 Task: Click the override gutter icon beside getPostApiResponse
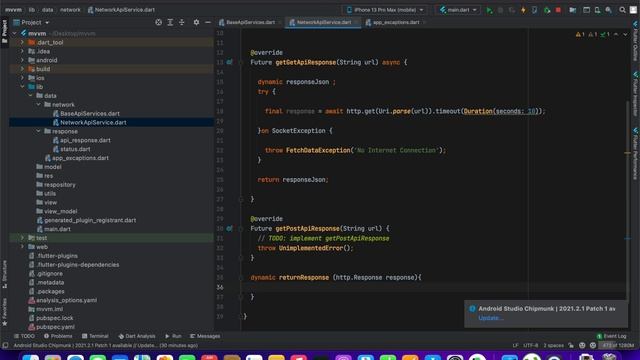point(229,229)
